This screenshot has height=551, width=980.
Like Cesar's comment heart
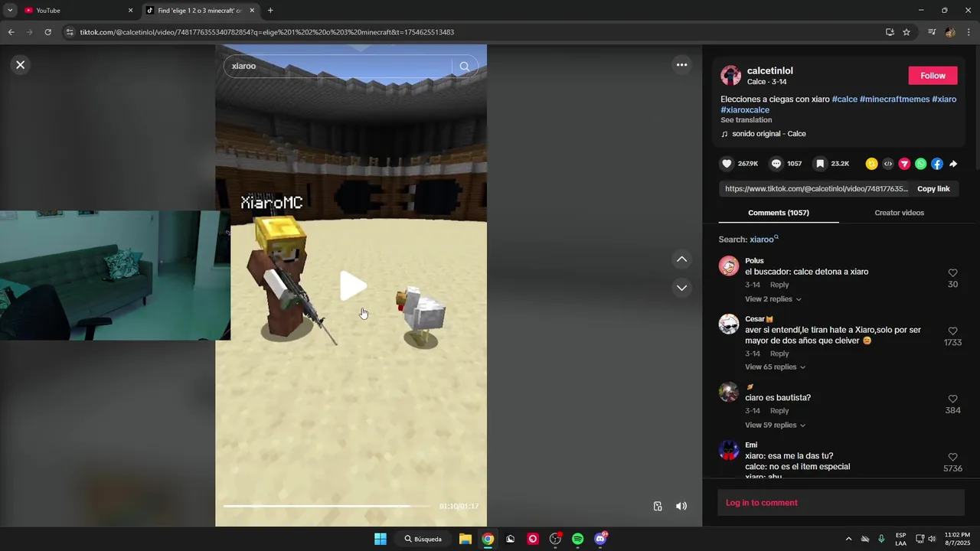pos(952,331)
